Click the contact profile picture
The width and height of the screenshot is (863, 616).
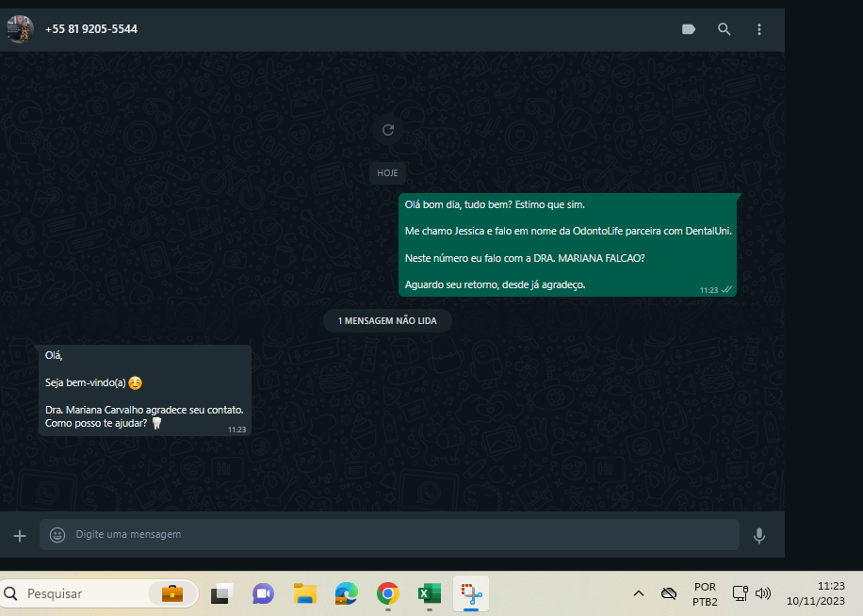click(20, 29)
